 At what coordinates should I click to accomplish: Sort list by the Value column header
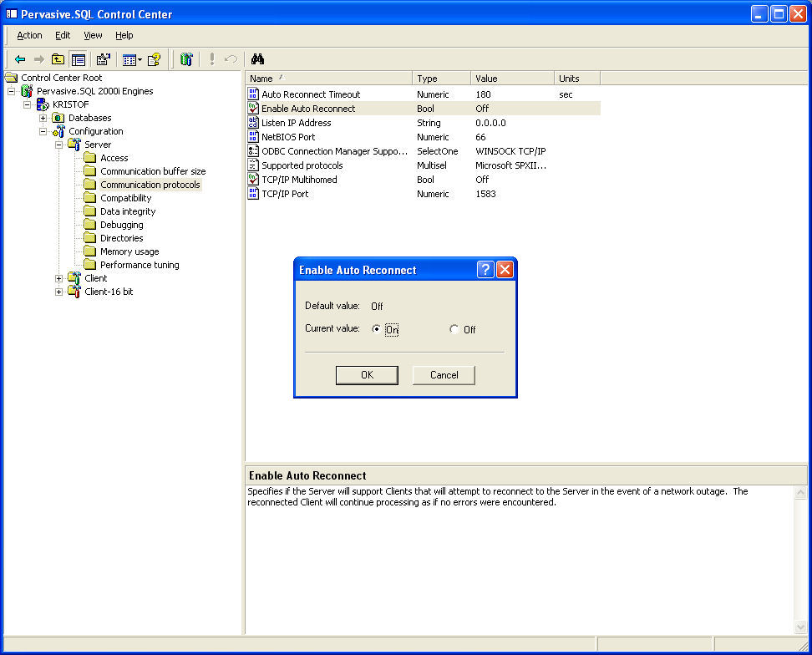click(x=513, y=79)
